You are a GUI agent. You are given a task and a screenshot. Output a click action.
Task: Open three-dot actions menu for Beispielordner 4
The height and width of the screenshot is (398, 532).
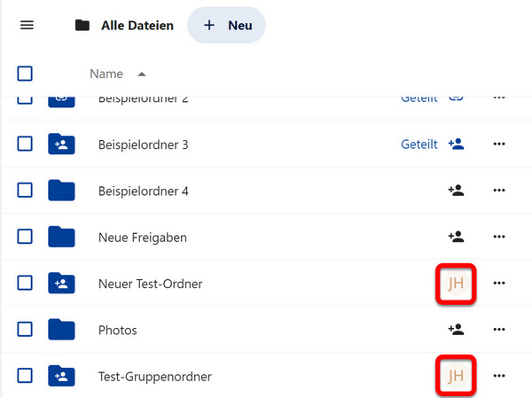point(499,191)
